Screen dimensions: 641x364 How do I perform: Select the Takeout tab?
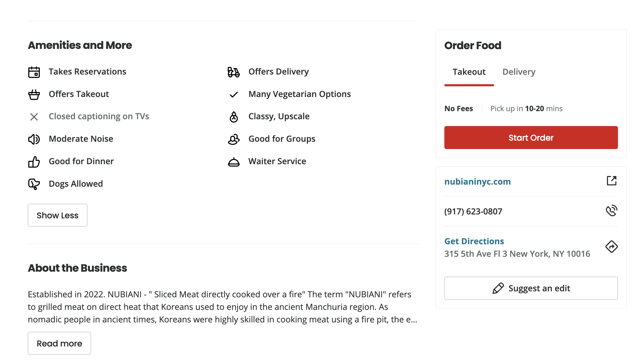point(469,72)
